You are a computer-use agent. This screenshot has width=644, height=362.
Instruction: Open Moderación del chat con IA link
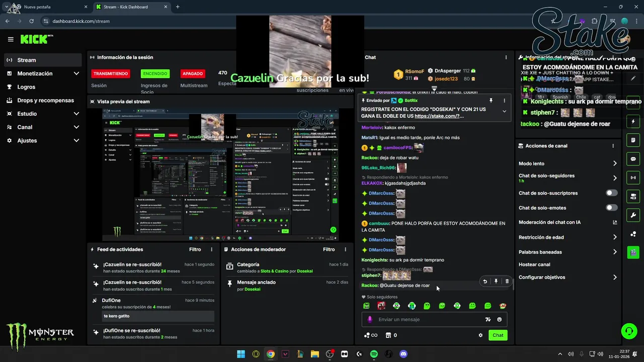point(568,222)
